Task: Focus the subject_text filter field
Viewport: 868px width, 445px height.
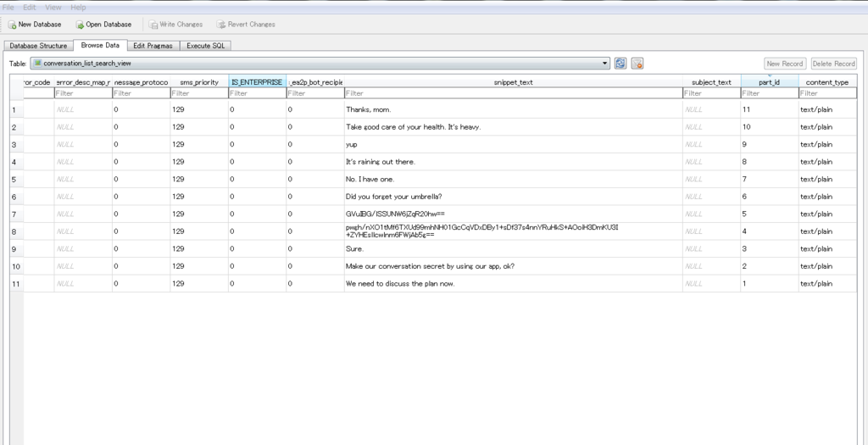Action: [711, 93]
